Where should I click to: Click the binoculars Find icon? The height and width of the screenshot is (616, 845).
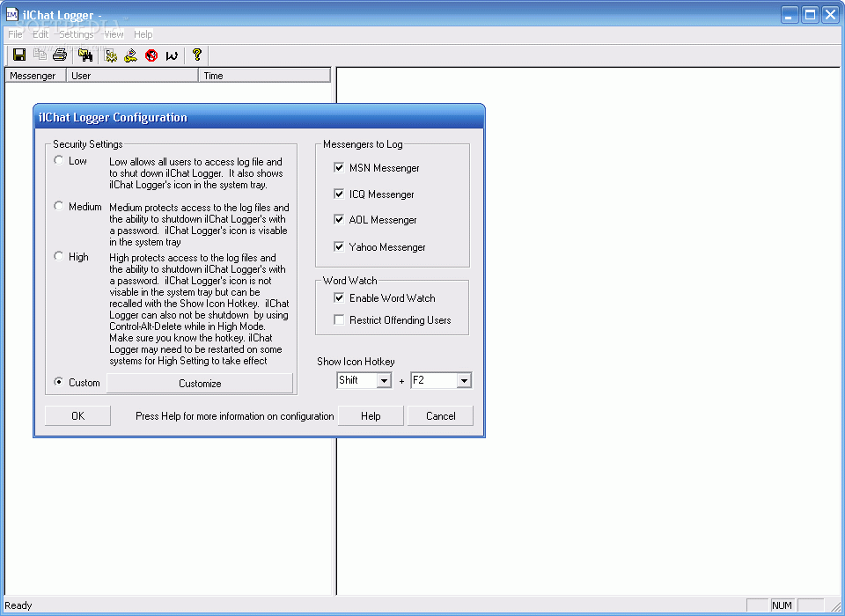tap(85, 55)
